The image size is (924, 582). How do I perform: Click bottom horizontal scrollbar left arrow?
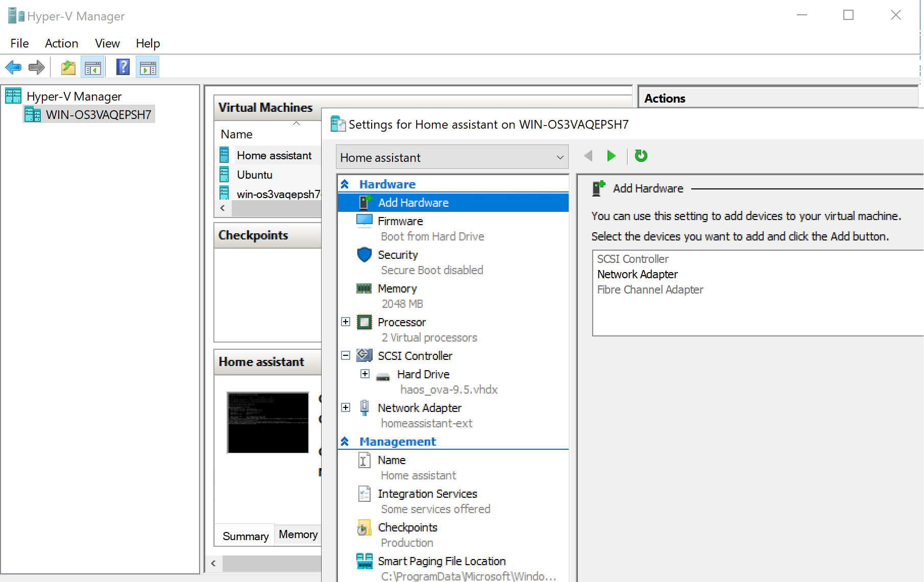coord(213,564)
